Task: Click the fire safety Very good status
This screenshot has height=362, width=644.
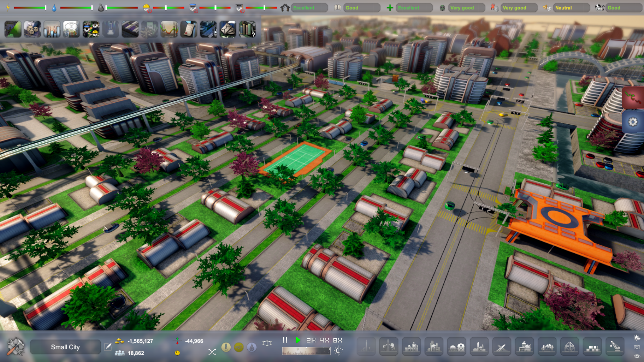Action: [519, 7]
